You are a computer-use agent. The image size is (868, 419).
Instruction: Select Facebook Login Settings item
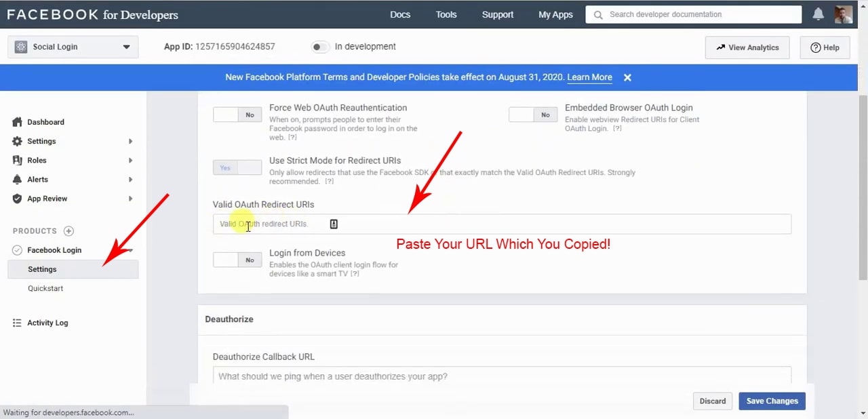(73, 269)
